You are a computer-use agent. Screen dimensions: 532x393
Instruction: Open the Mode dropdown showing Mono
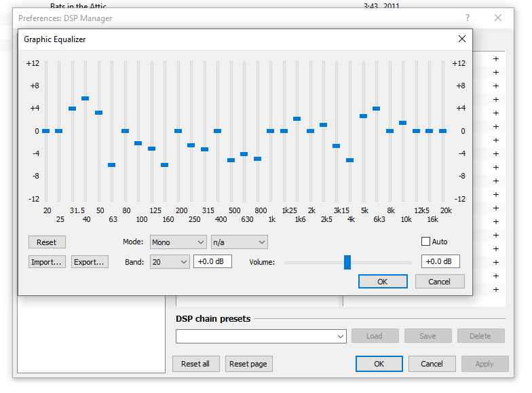tap(178, 242)
